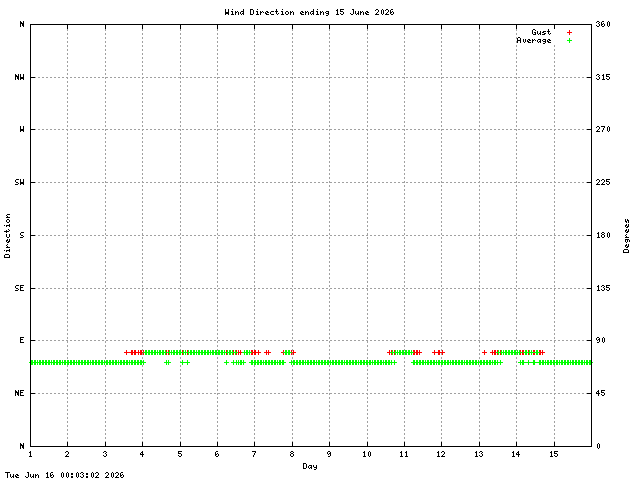Click the 'Day' horizontal axis title
Image resolution: width=640 pixels, height=480 pixels.
310,466
